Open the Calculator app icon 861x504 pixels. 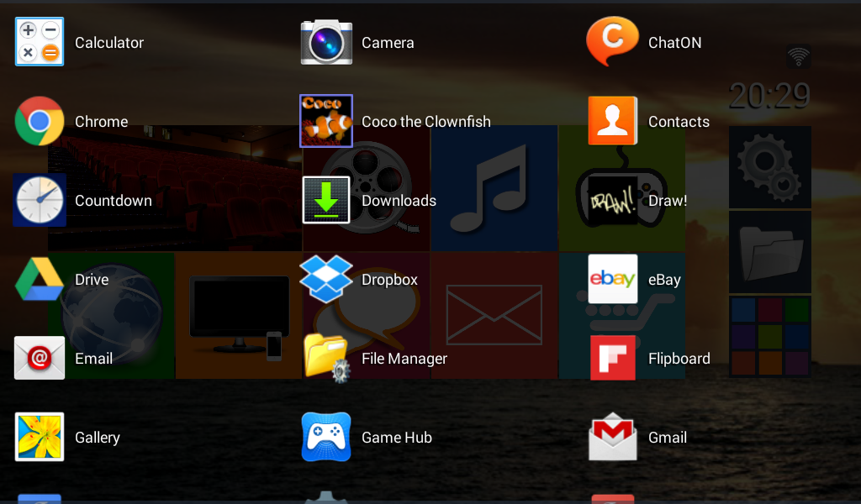(x=40, y=42)
